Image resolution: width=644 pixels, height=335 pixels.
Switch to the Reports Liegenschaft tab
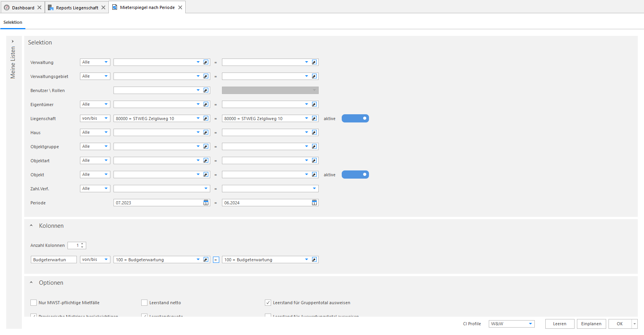point(77,7)
